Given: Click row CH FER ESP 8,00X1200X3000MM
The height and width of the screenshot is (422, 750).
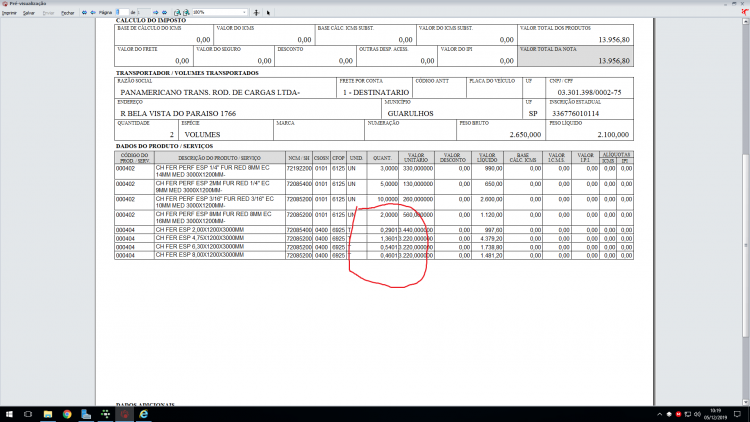Looking at the screenshot, I should [x=199, y=255].
